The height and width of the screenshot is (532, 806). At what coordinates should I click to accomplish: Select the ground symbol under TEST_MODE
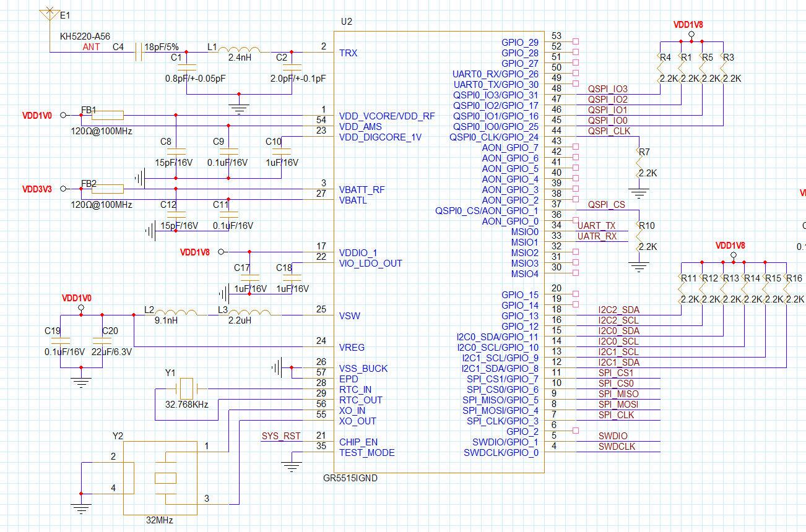click(292, 465)
